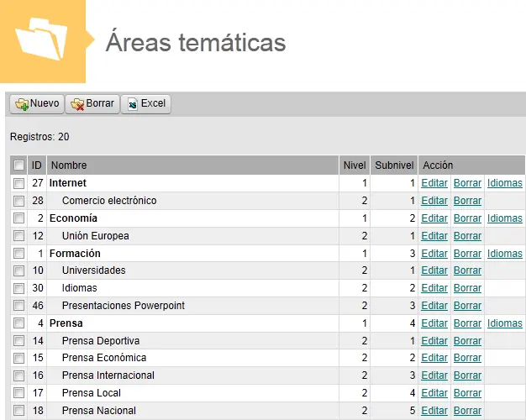Image resolution: width=526 pixels, height=420 pixels.
Task: Sort by the Nombre column header
Action: click(x=68, y=165)
